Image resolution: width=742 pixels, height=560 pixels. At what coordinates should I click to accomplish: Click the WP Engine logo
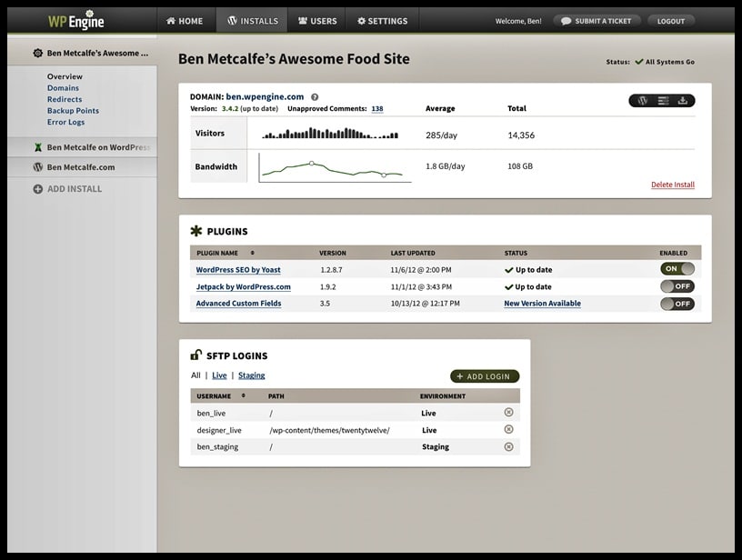tap(75, 20)
